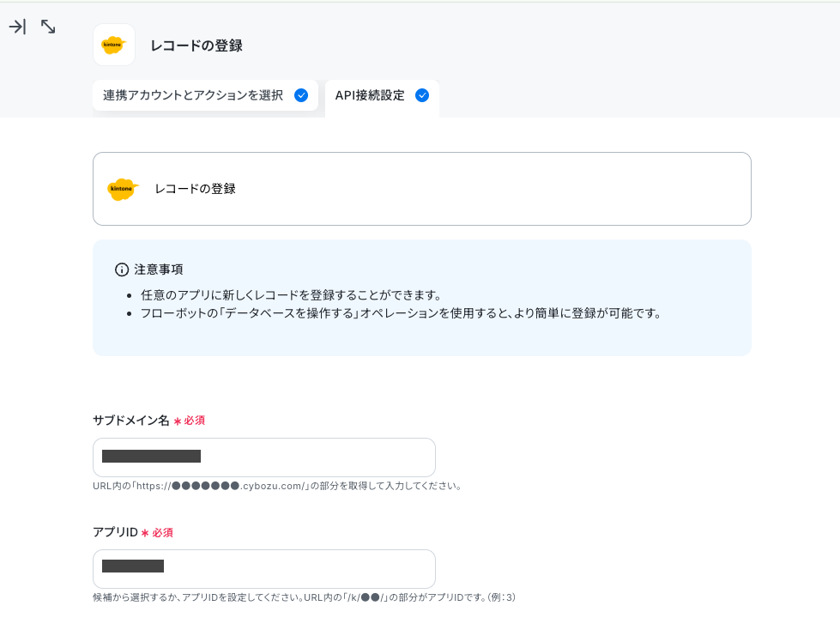Click blue checkmark beside API接続設定
Screen dimensions: 840x630
(x=422, y=95)
